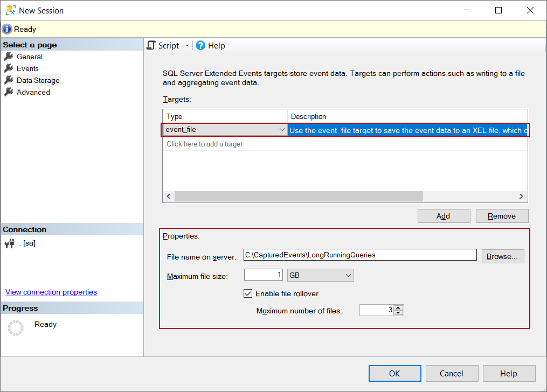The image size is (547, 392).
Task: Decrease maximum number of files
Action: pos(398,312)
